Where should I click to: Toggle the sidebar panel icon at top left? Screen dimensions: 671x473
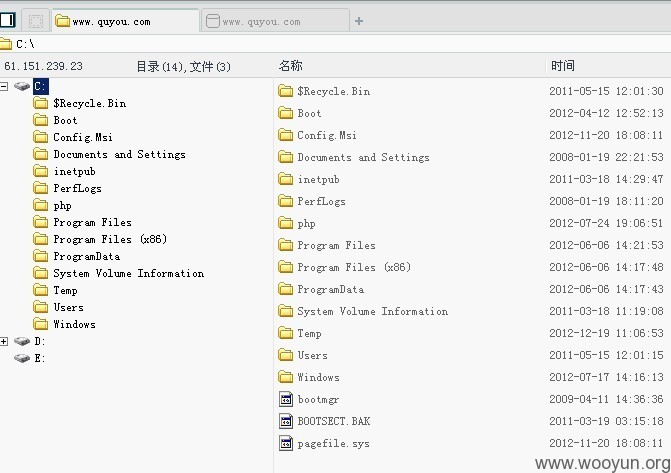pyautogui.click(x=7, y=20)
